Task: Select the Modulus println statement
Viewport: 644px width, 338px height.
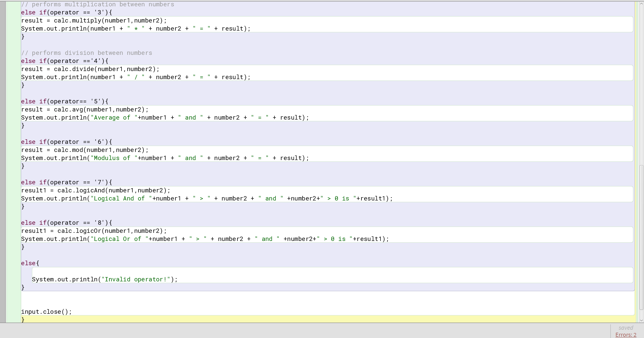Action: [165, 158]
